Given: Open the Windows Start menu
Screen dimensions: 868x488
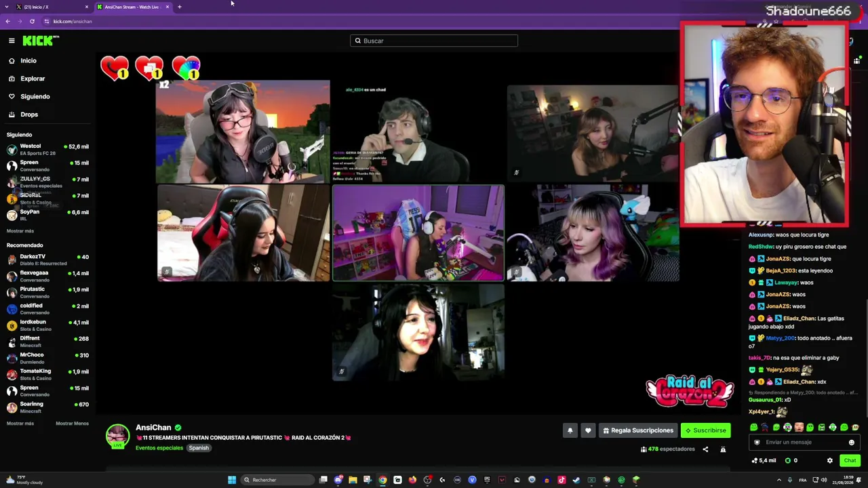Looking at the screenshot, I should pos(232,480).
